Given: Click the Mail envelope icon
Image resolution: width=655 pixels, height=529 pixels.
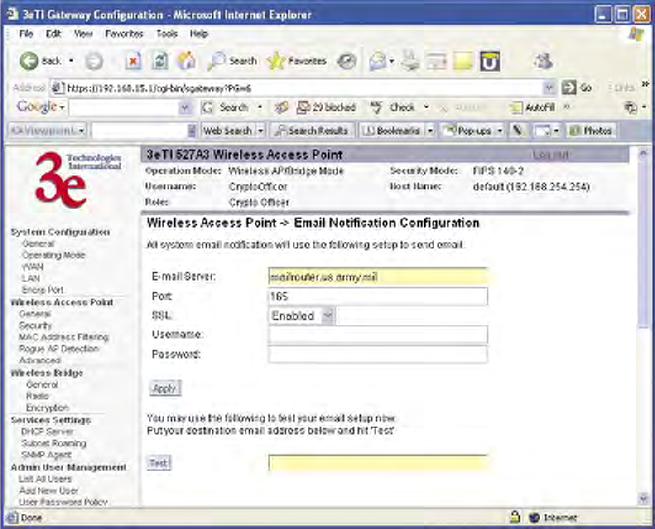Looking at the screenshot, I should [378, 61].
